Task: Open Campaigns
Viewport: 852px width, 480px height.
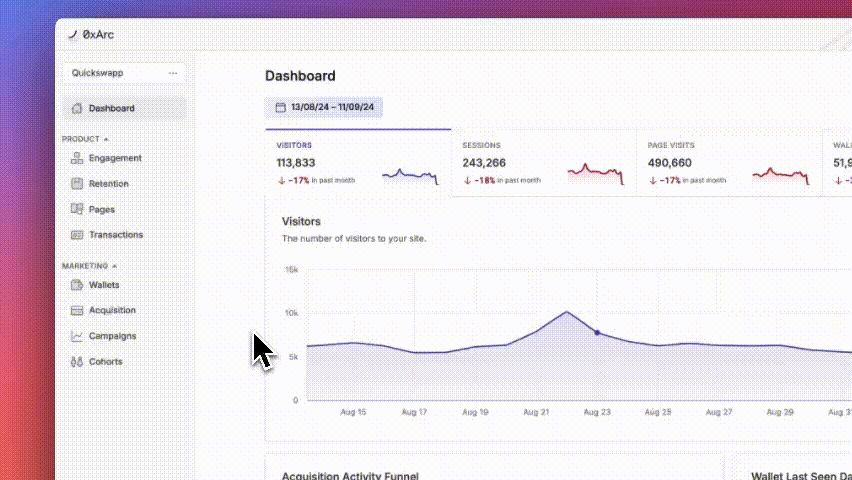Action: (x=112, y=336)
